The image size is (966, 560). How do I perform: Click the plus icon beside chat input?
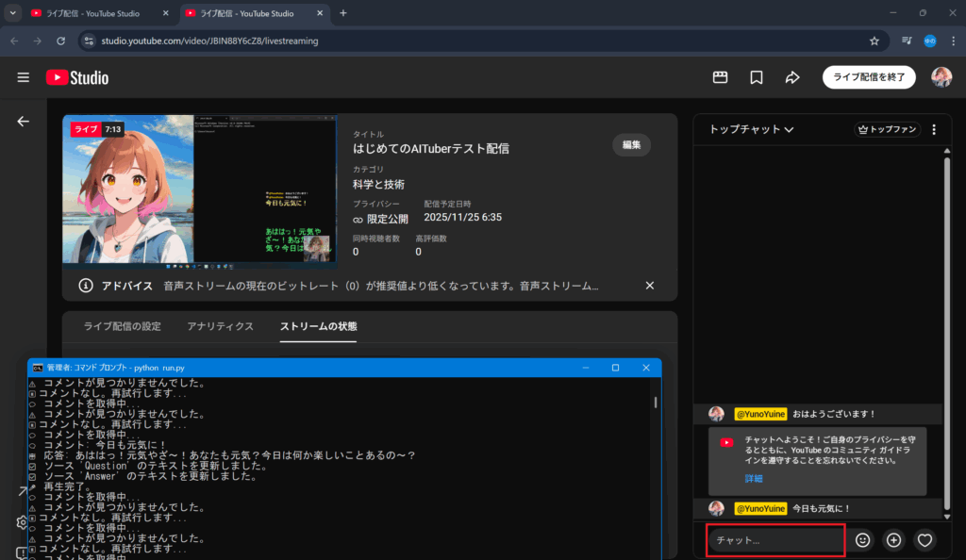[x=893, y=540]
